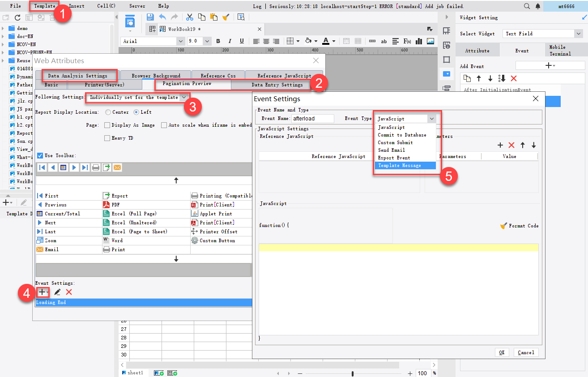Enable Heavy TD checkbox

point(107,138)
